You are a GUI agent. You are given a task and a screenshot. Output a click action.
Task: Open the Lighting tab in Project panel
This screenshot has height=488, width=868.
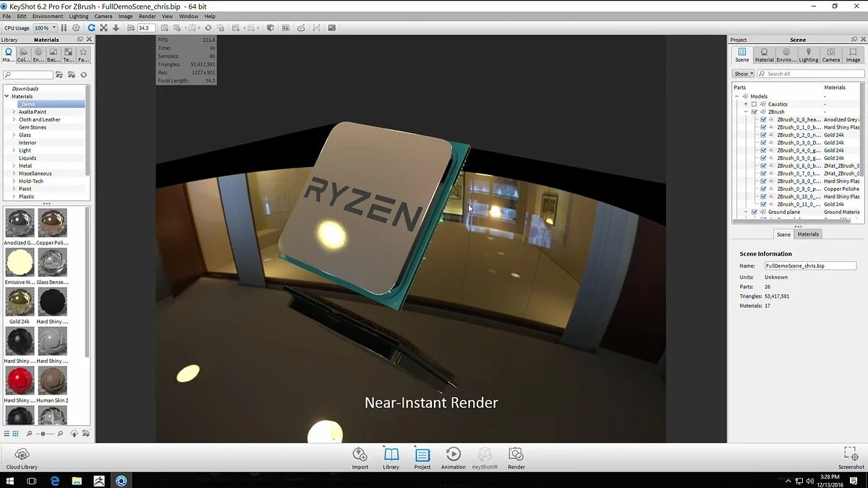tap(808, 55)
